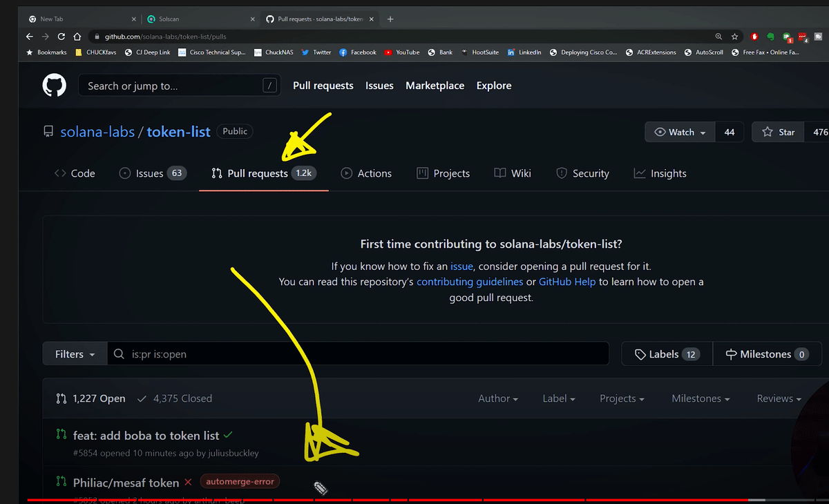Show the 4,375 Closed pull requests
Image resolution: width=829 pixels, height=504 pixels.
click(x=175, y=398)
